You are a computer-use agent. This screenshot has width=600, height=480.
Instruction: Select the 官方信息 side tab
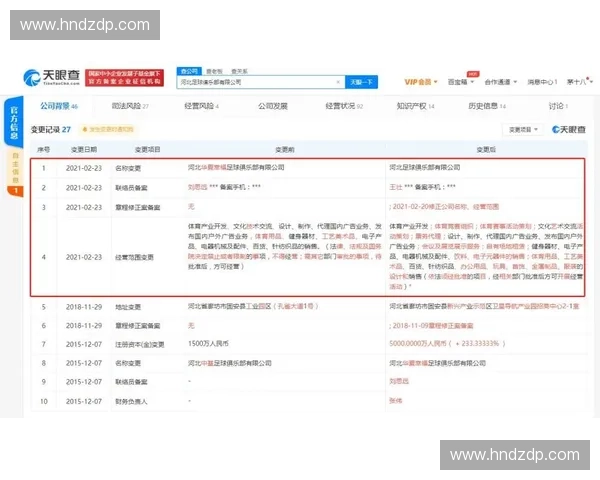click(x=14, y=122)
